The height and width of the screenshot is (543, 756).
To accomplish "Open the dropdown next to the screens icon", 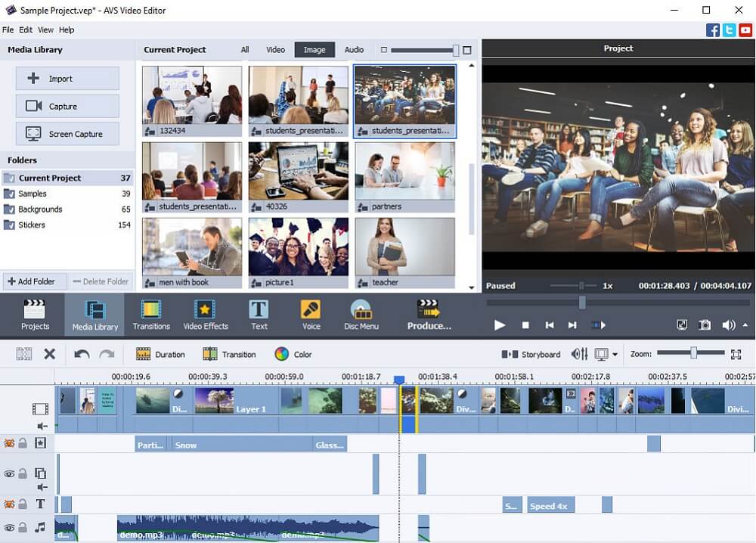I will point(615,354).
